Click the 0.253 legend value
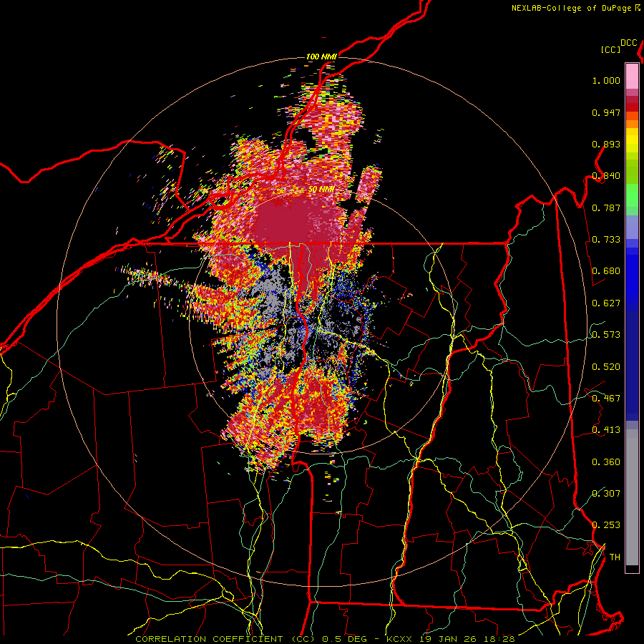 point(606,525)
